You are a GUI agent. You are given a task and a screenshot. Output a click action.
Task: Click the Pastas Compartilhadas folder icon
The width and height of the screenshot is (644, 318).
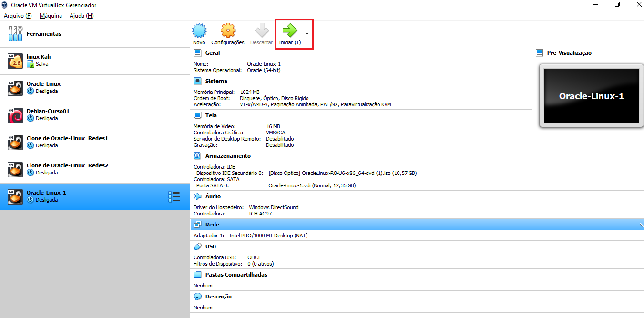coord(198,275)
